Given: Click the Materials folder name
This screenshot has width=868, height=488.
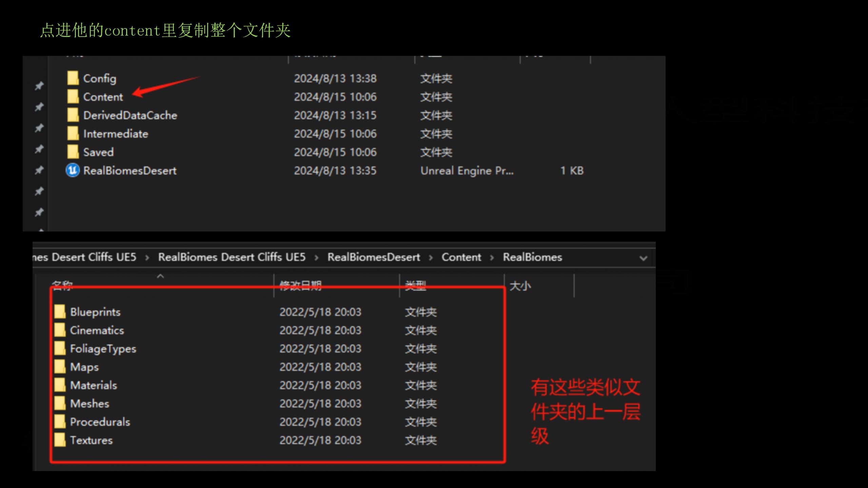Looking at the screenshot, I should pos(94,385).
